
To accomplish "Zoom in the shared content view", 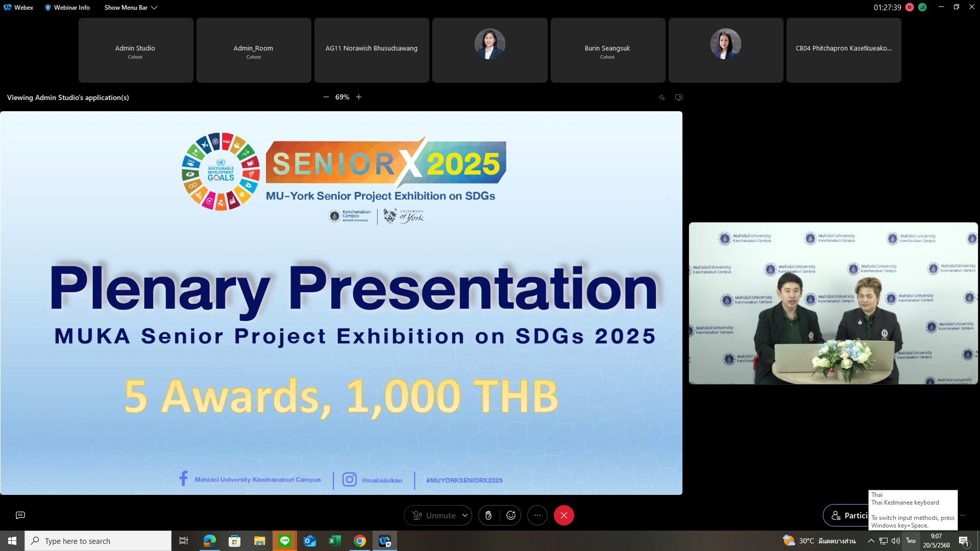I will pos(359,97).
